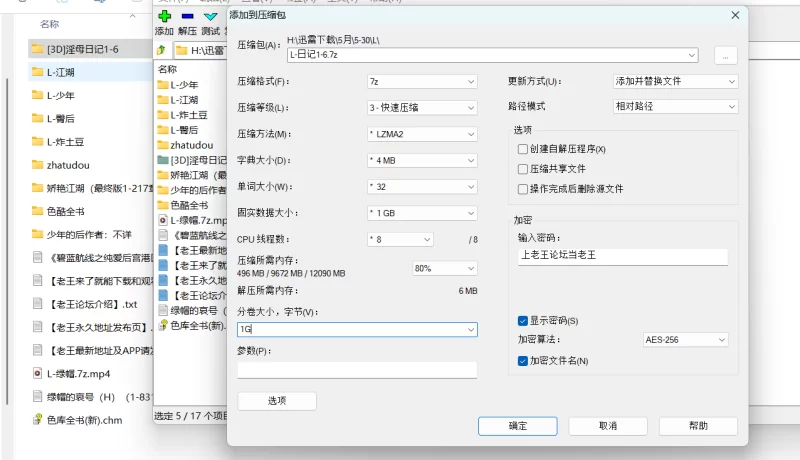Click 7-Zip address path field
This screenshot has width=800, height=460.
click(x=200, y=50)
